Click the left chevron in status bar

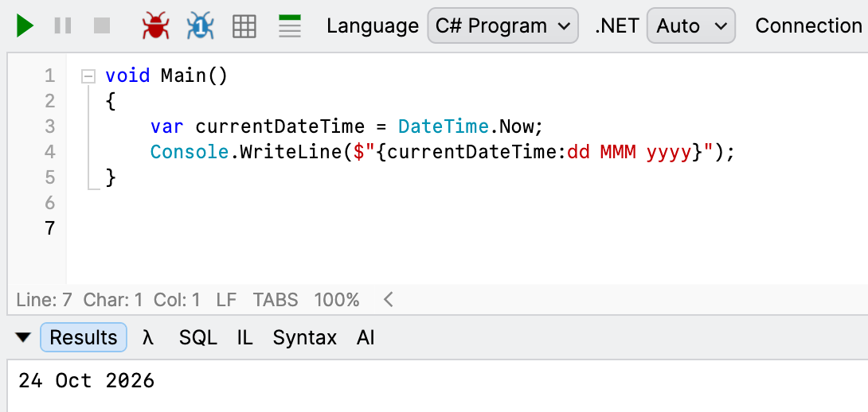click(x=389, y=300)
